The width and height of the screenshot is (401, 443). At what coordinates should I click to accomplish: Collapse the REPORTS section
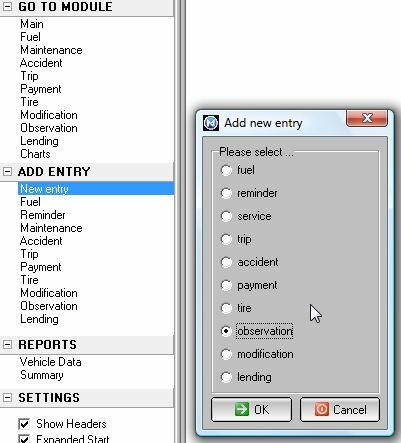point(7,344)
